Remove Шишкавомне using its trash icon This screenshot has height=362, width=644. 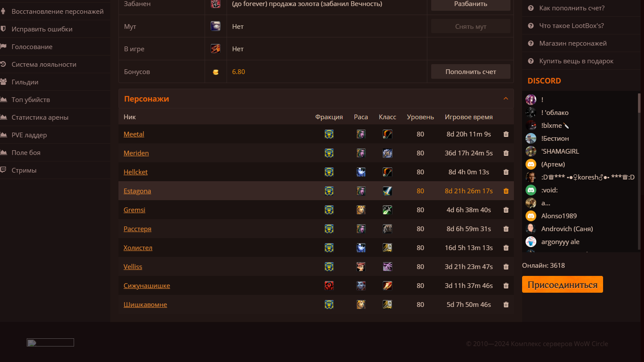click(x=506, y=305)
